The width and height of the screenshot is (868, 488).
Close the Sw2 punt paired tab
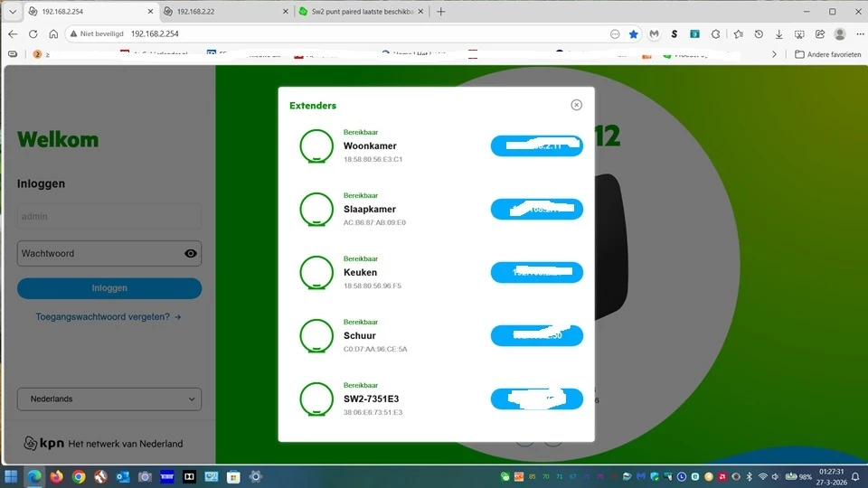[x=420, y=12]
